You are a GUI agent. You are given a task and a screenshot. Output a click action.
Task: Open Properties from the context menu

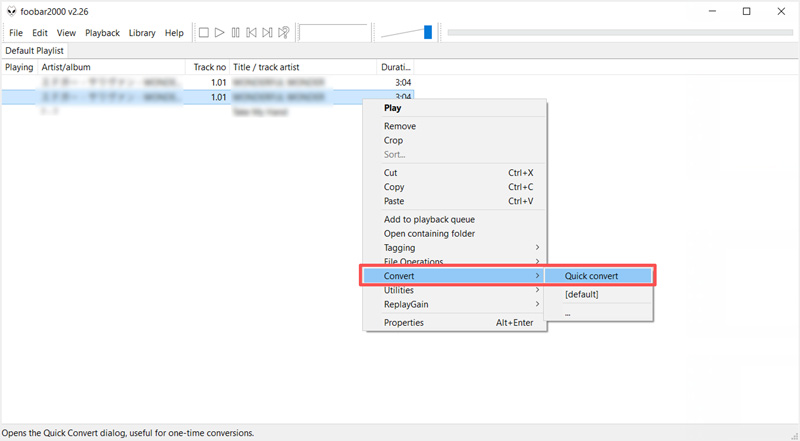pyautogui.click(x=454, y=323)
